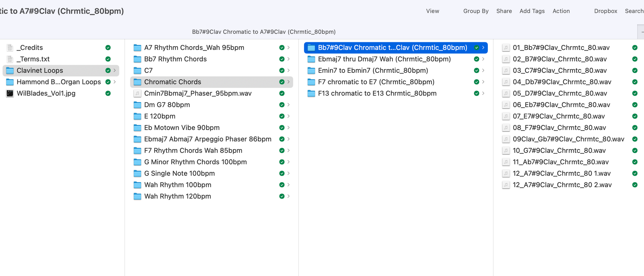Click the WilBlades_Vol1.jpg image thumbnail icon
Image resolution: width=644 pixels, height=276 pixels.
10,93
